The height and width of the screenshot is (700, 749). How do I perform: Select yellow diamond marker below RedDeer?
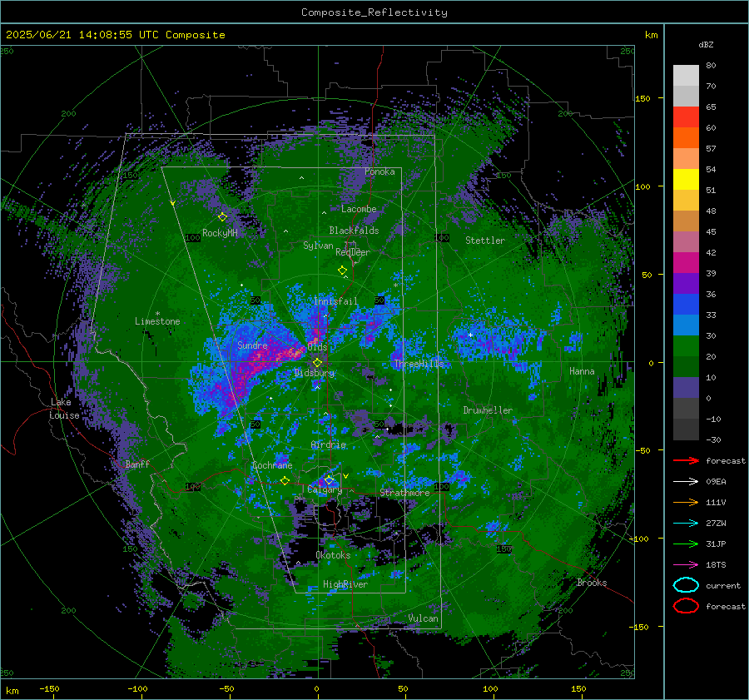(x=342, y=270)
